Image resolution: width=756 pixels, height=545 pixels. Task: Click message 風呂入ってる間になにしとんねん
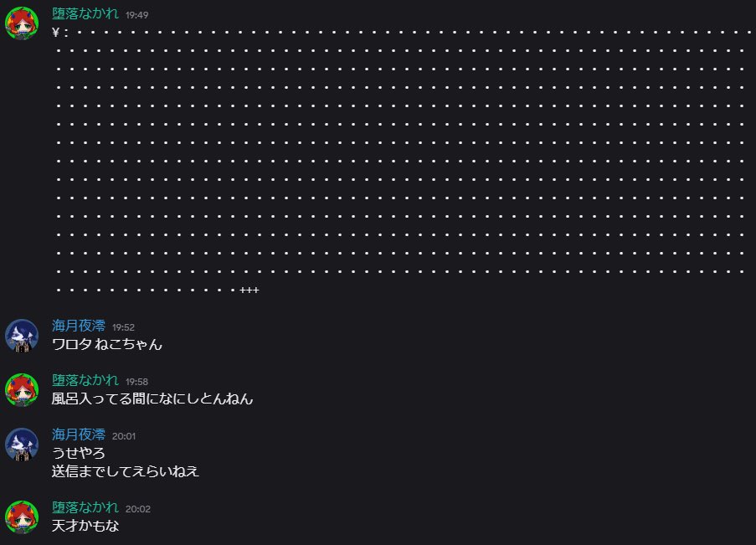[x=152, y=398]
